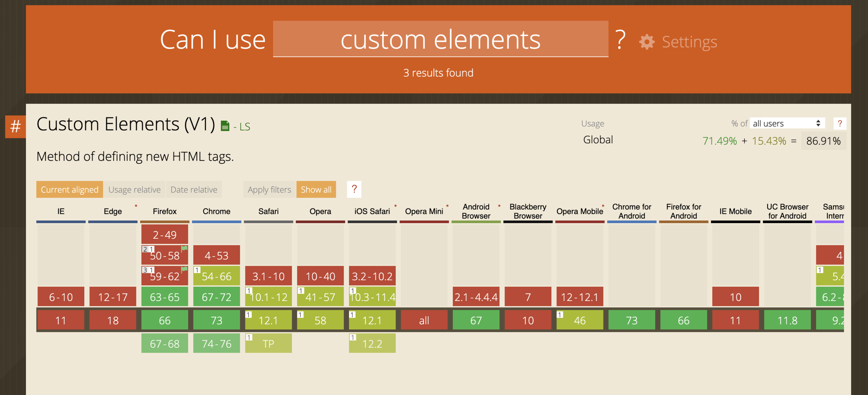The height and width of the screenshot is (395, 868).
Task: Open the green spec document icon
Action: pos(225,126)
